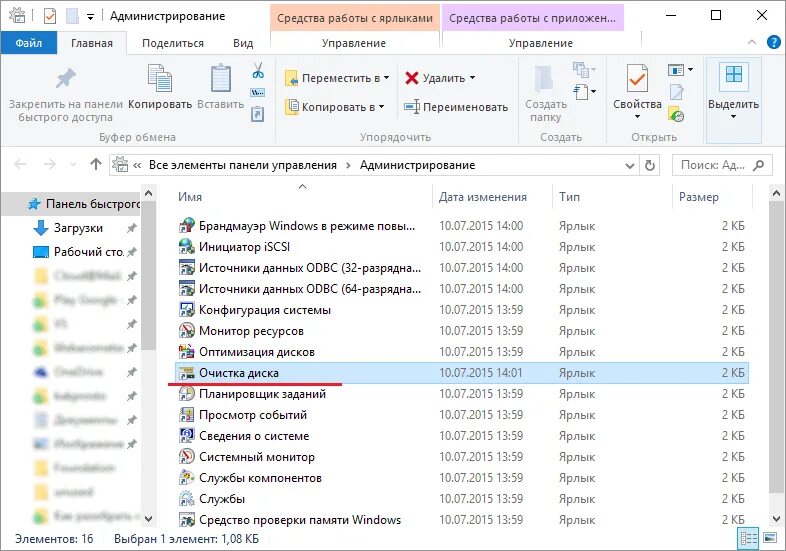This screenshot has height=551, width=786.
Task: Collapse the ribbon with the chevron
Action: 752,43
